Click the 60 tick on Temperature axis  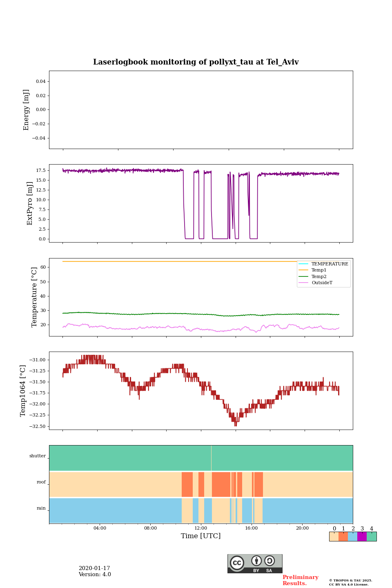(43, 267)
